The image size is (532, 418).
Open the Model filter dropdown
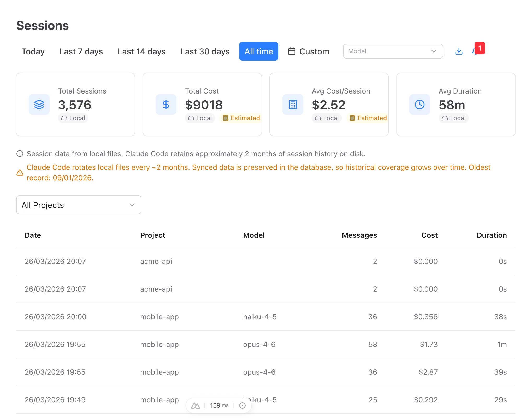coord(393,51)
